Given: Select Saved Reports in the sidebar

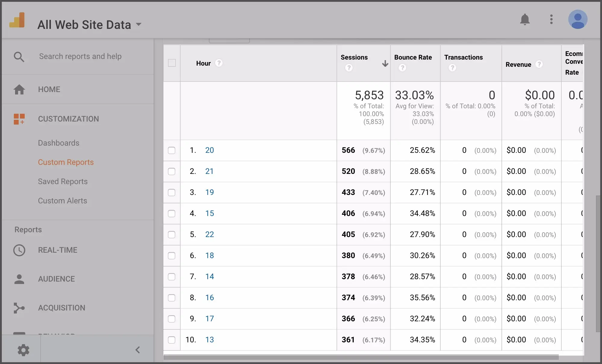Looking at the screenshot, I should (x=63, y=181).
